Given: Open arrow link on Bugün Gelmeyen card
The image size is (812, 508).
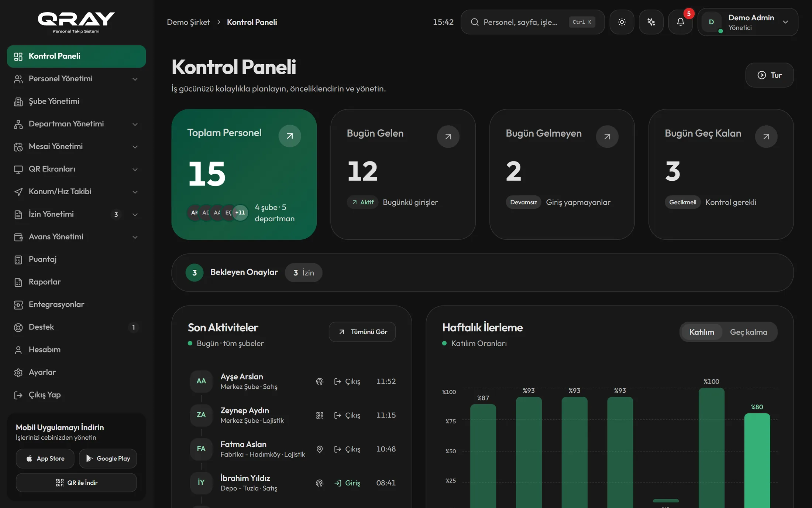Looking at the screenshot, I should point(607,136).
